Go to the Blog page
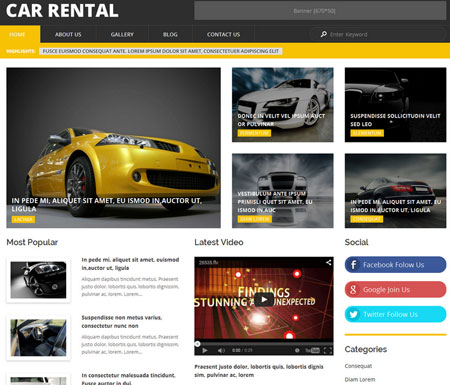450x385 pixels. 170,34
